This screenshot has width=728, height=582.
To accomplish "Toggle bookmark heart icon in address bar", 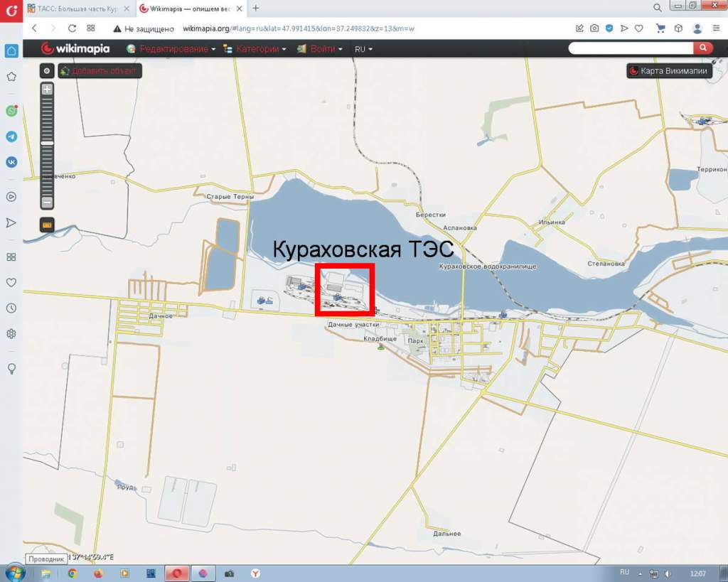I will [x=638, y=28].
